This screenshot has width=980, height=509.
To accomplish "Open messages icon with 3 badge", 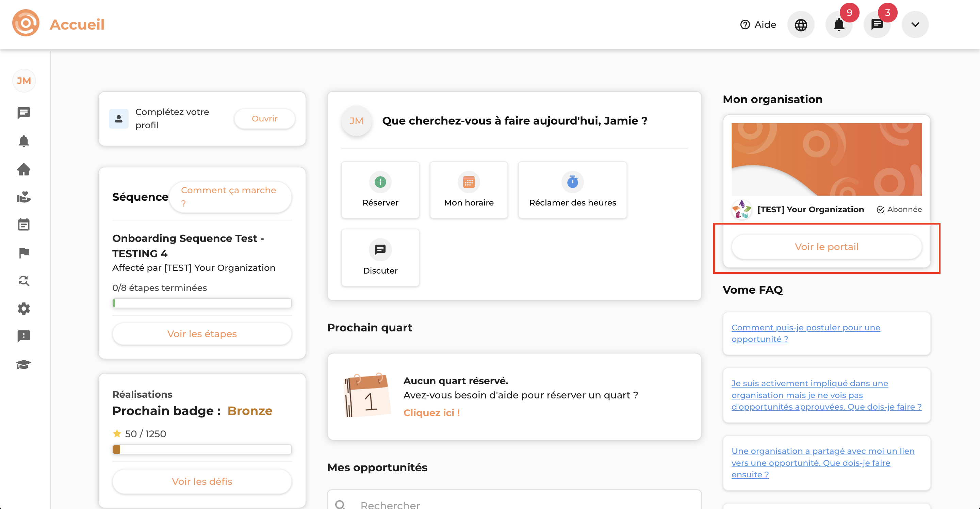I will pyautogui.click(x=877, y=25).
